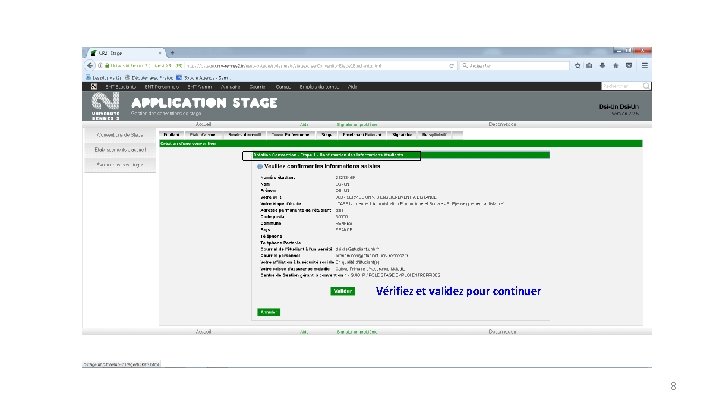Go back with the browser back arrow
This screenshot has width=720, height=405.
90,66
